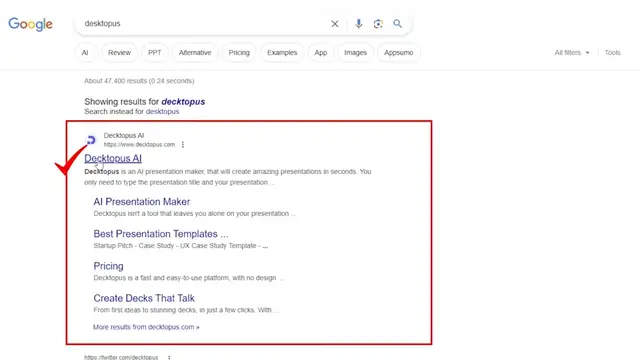This screenshot has width=640, height=360.
Task: Open Best Presentation Templates sitelink
Action: click(161, 234)
